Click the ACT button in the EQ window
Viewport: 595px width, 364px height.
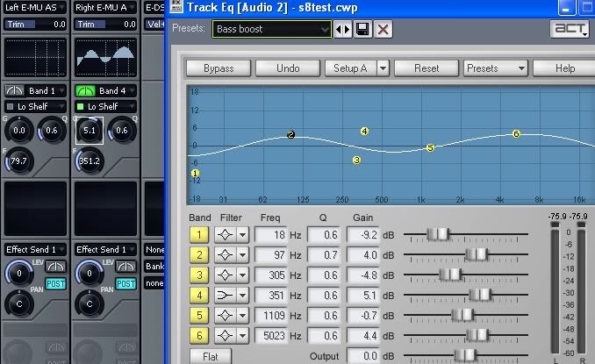(569, 29)
